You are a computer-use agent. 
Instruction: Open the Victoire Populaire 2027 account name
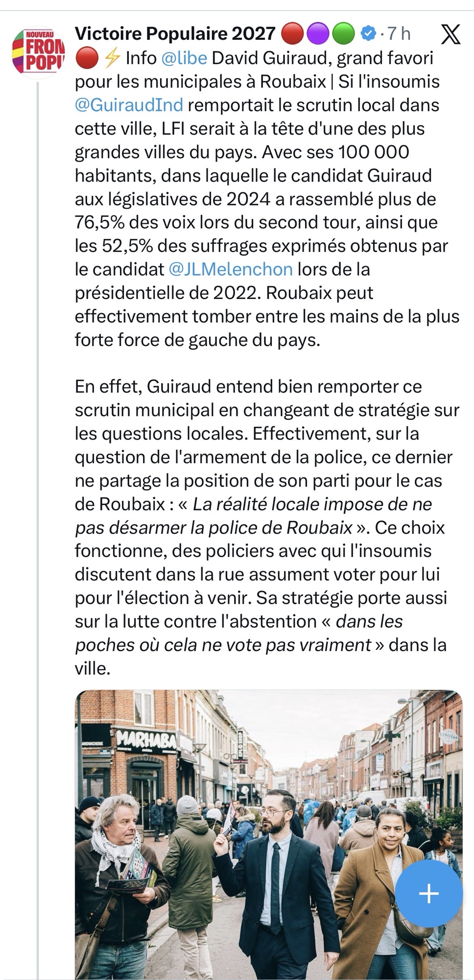175,33
